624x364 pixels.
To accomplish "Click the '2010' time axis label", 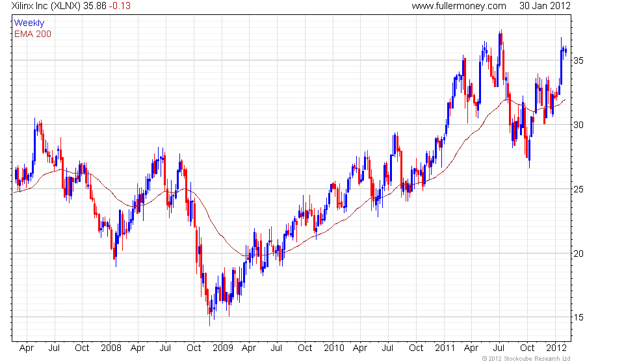I will [334, 348].
